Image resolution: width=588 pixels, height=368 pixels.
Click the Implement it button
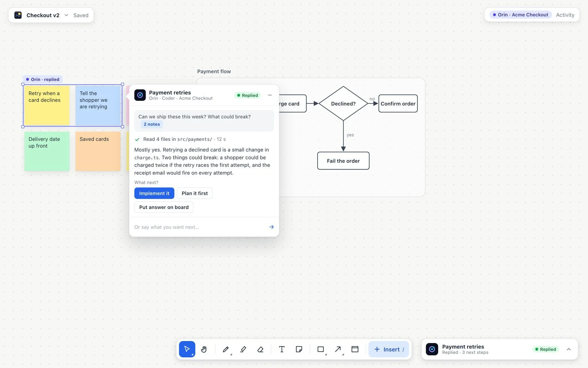[x=154, y=193]
